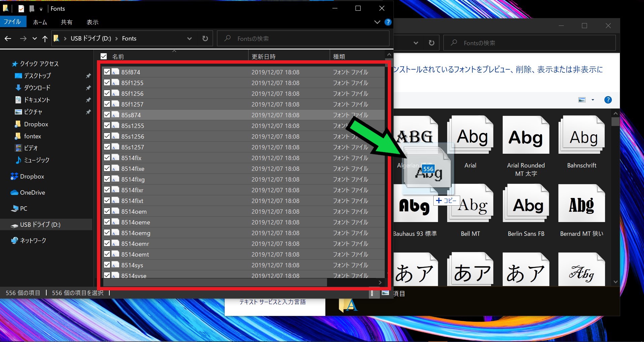644x342 pixels.
Task: Uncheck the 85f1256 file checkbox
Action: point(107,93)
